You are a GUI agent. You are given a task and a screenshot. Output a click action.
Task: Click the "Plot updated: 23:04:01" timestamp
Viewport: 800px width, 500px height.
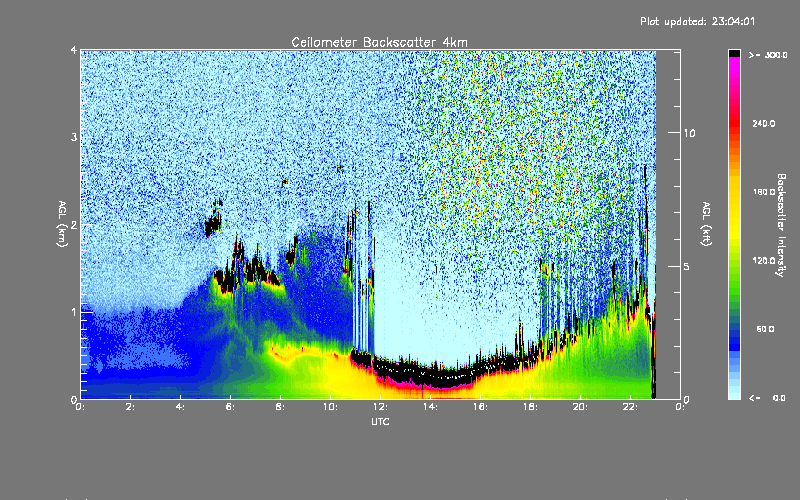click(x=697, y=21)
